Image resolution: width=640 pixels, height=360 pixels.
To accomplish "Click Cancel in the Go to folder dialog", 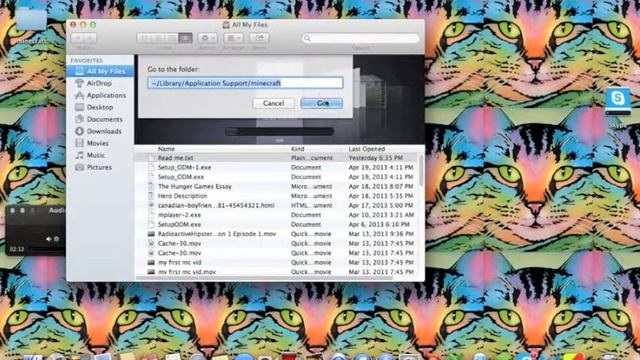I will coord(273,103).
